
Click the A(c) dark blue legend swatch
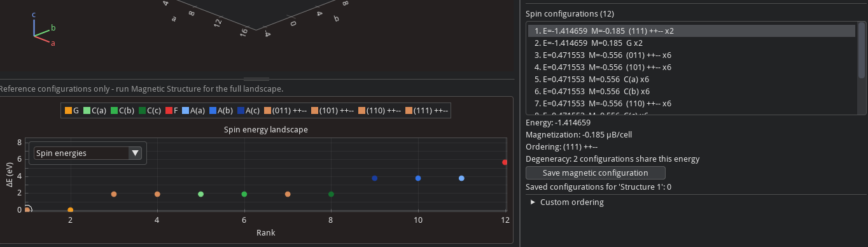tap(241, 111)
